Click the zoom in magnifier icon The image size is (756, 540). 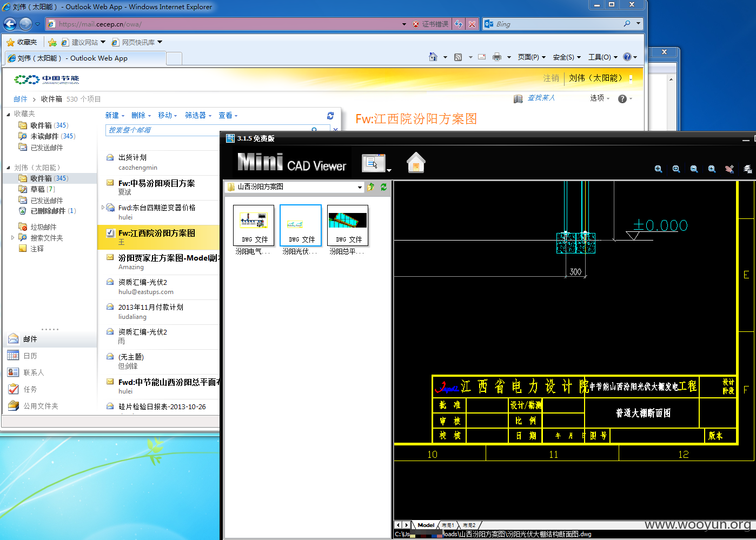pyautogui.click(x=712, y=169)
